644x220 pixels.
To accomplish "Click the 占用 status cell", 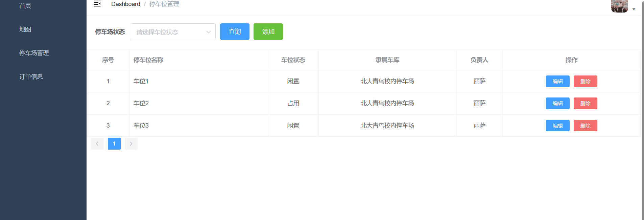I will tap(293, 103).
